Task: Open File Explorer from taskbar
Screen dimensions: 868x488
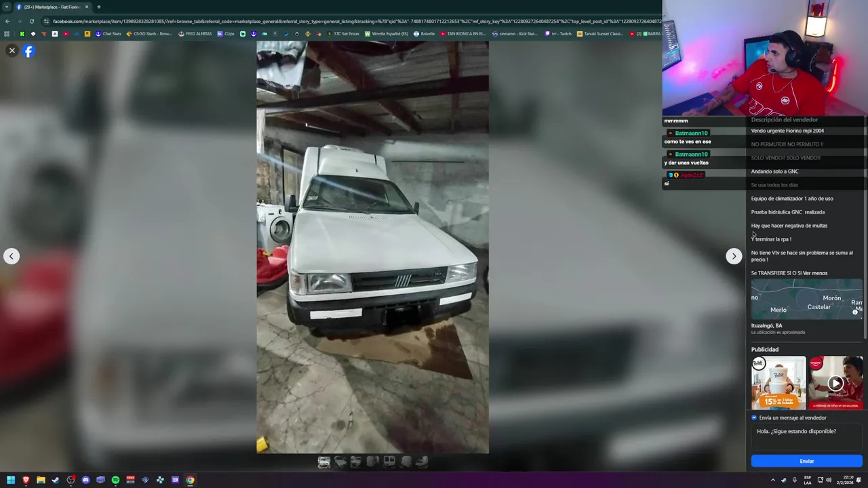Action: 41,480
